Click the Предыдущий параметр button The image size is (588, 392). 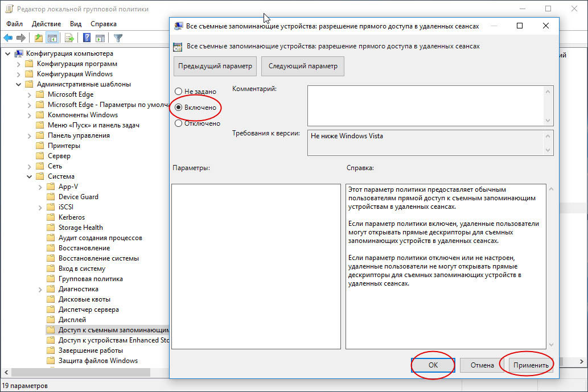(x=215, y=66)
